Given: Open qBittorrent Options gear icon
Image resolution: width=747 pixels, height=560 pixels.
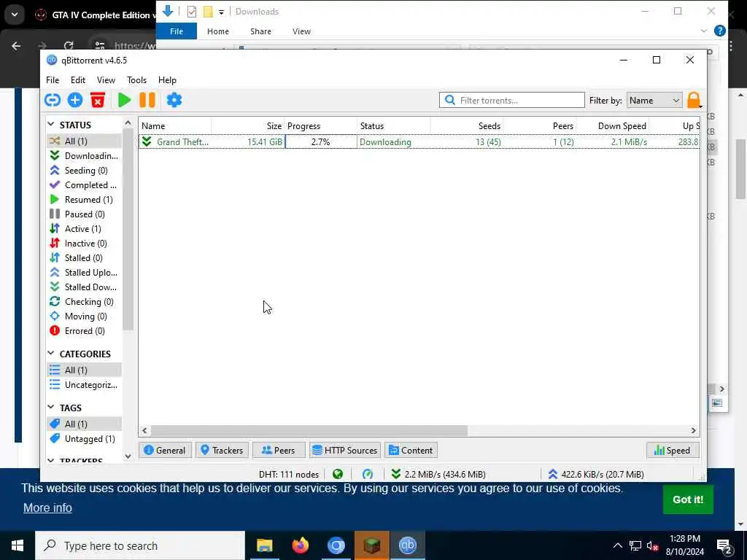Looking at the screenshot, I should [174, 100].
